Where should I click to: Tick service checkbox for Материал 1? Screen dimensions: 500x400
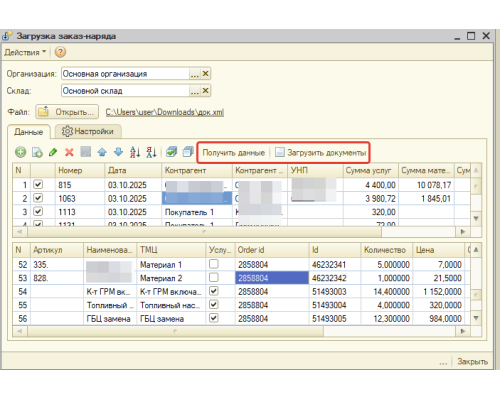(x=214, y=264)
